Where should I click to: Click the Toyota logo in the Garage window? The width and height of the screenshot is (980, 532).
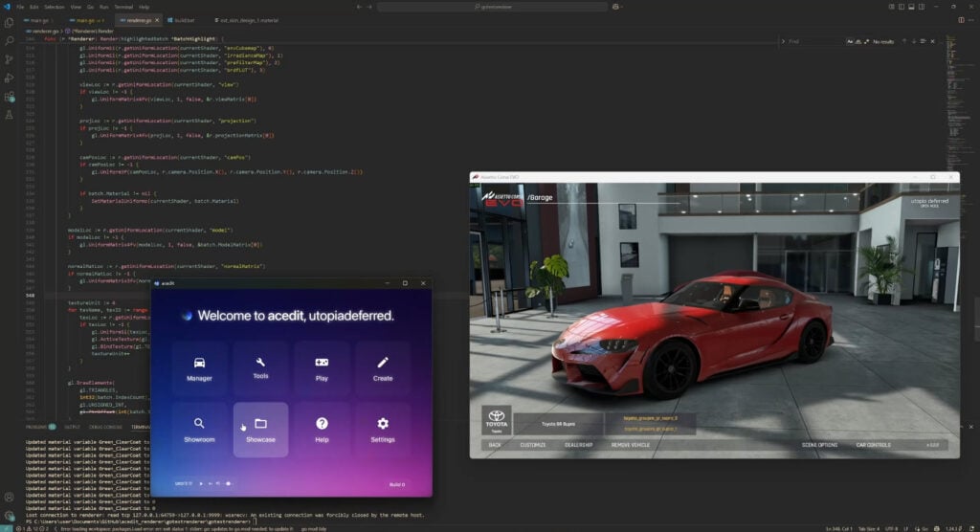click(497, 419)
